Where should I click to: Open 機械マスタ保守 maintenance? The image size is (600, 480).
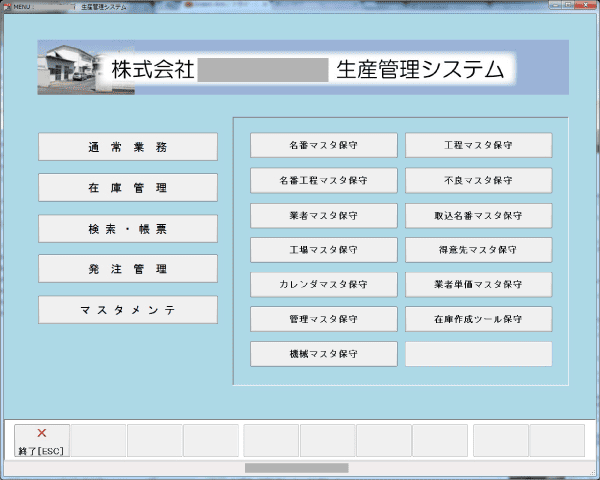point(323,354)
